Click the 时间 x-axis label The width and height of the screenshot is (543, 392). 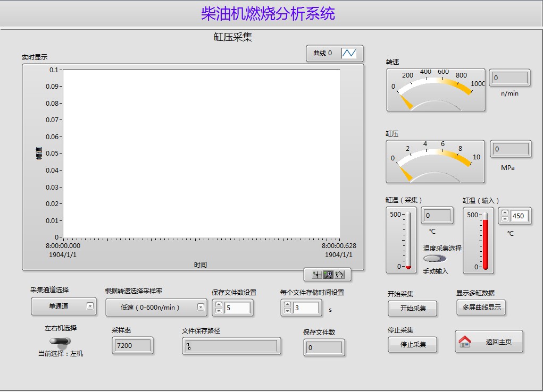click(200, 265)
